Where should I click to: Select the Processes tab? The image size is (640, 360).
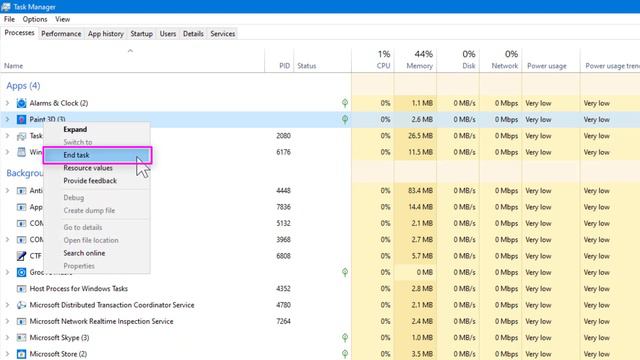click(x=19, y=33)
